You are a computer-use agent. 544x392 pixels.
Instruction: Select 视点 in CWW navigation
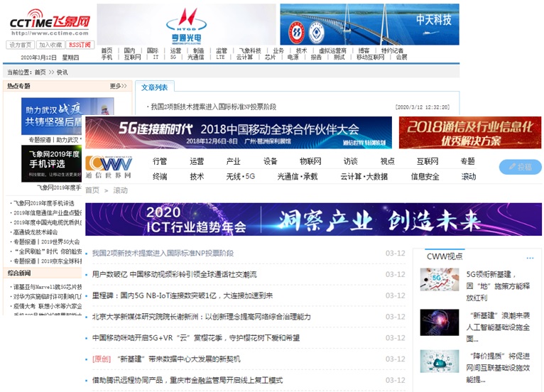pos(388,161)
